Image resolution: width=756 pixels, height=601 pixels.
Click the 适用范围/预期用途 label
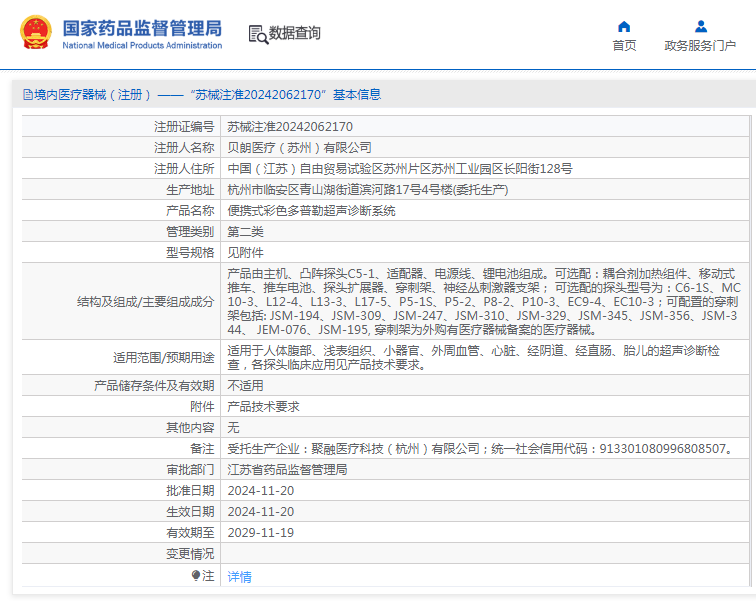[163, 358]
